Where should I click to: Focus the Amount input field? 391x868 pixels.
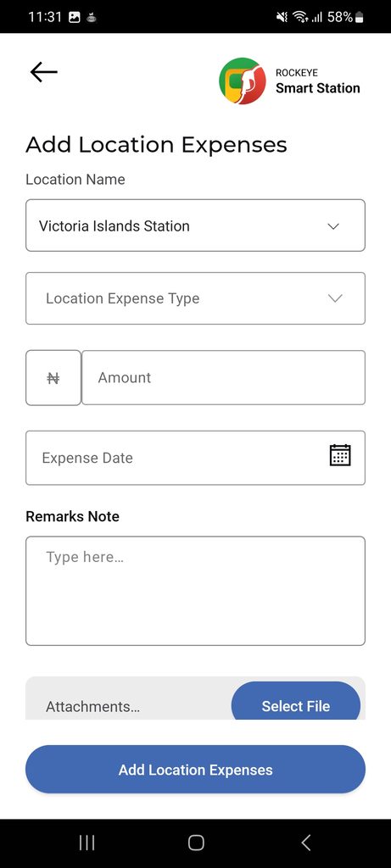coord(224,377)
